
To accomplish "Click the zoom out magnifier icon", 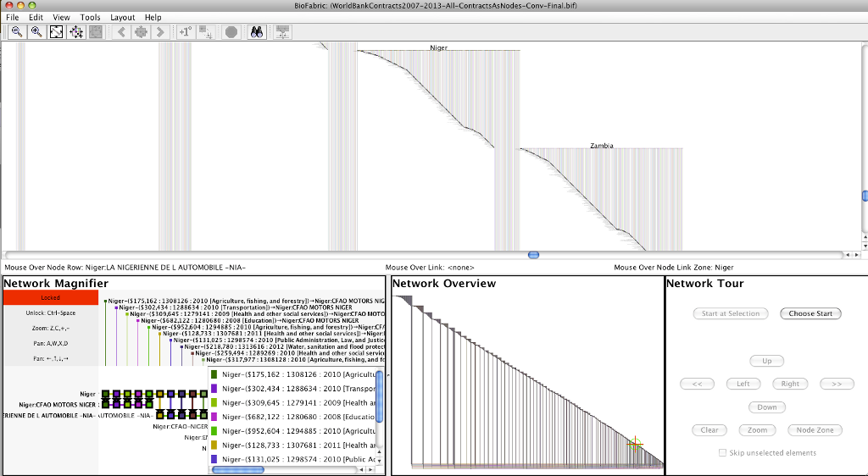I will tap(15, 32).
